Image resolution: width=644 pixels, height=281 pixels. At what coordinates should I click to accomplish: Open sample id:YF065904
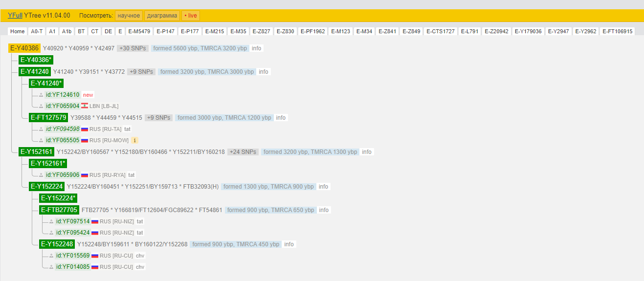click(x=63, y=106)
